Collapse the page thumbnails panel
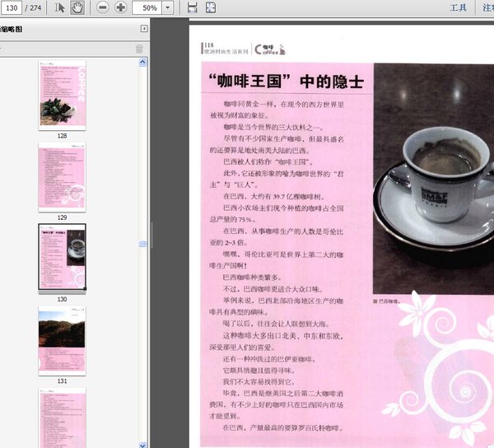The image size is (494, 448). [144, 29]
